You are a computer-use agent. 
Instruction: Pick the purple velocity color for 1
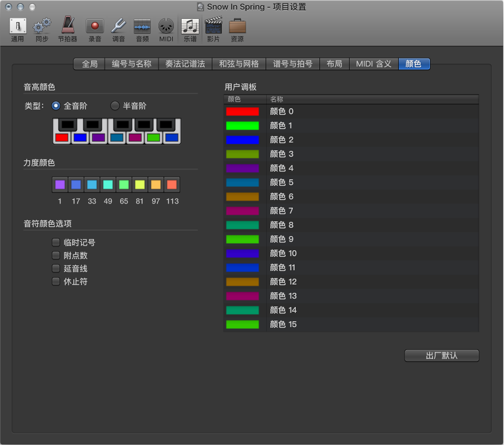pyautogui.click(x=60, y=185)
